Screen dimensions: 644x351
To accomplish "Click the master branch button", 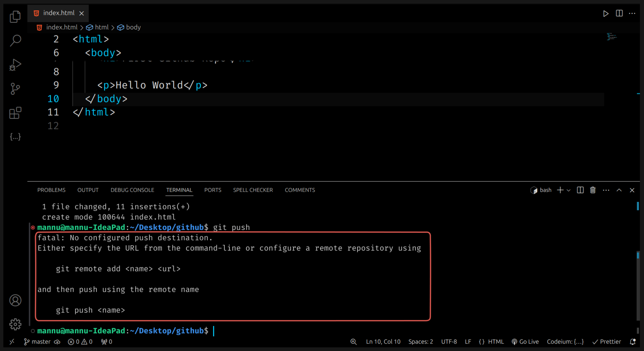I will (x=38, y=342).
